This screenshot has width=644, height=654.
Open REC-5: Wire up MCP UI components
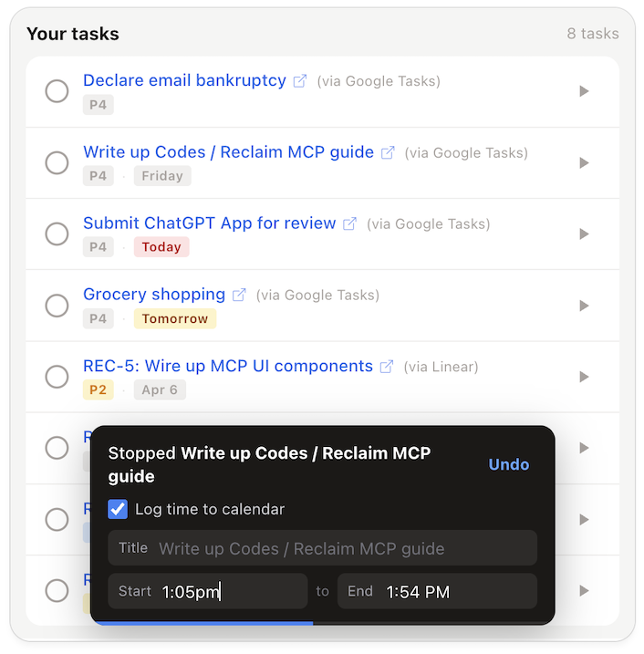228,367
